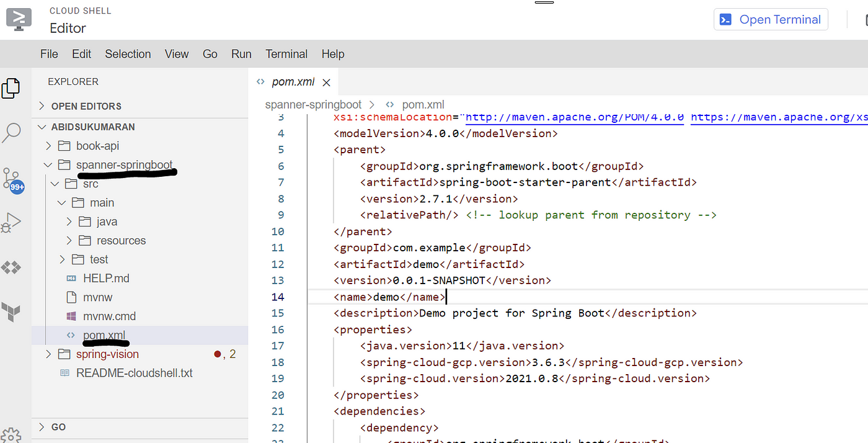Click the mvnw.cmd Windows file icon
Screen dimensions: 868x443
[x=71, y=316]
